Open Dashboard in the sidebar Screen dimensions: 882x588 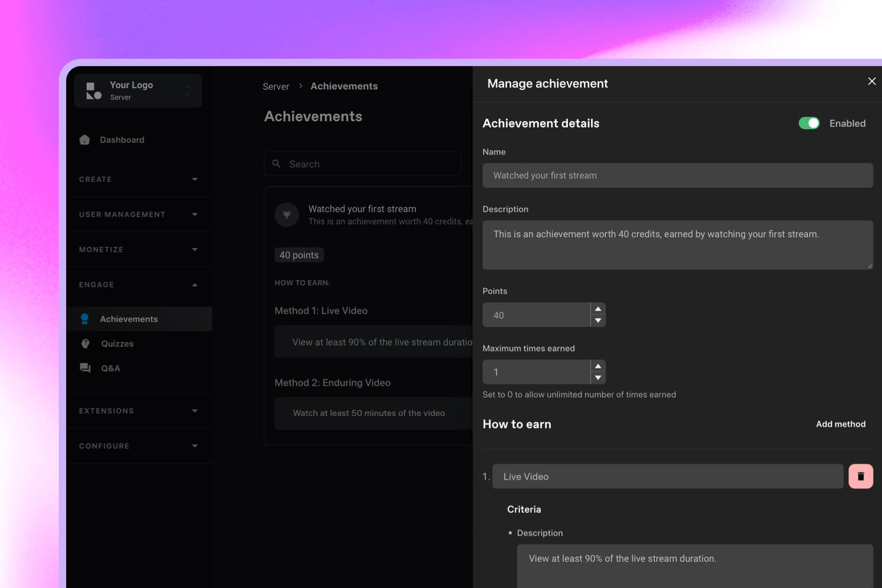tap(122, 140)
